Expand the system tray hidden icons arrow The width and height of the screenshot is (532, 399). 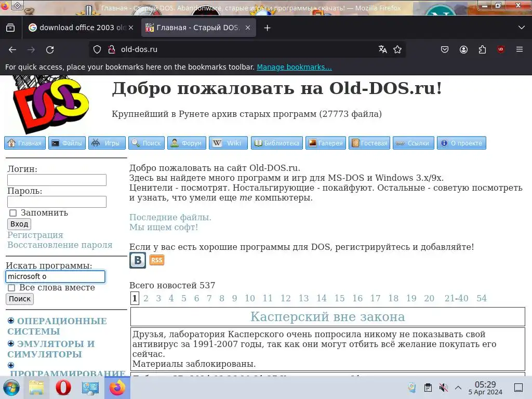tap(458, 388)
